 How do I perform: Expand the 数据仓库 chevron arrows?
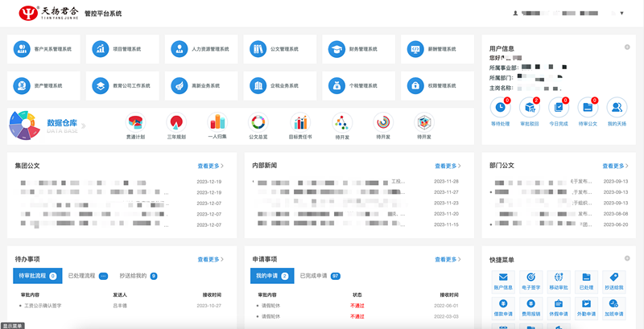tap(84, 126)
